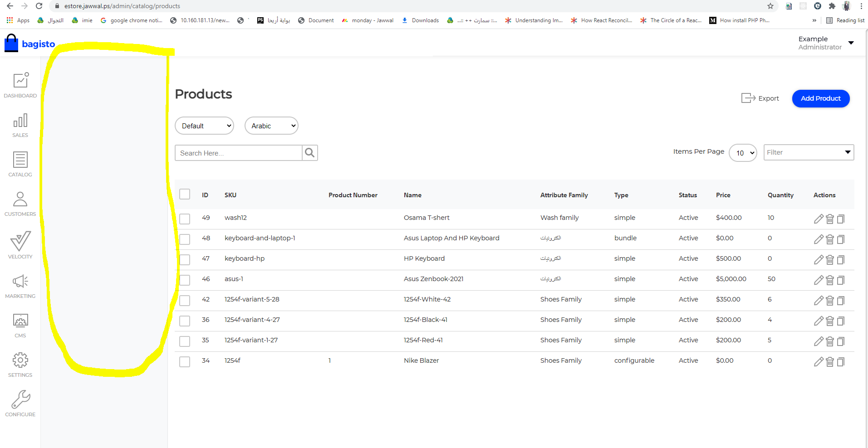Sort table by Status column header
Image resolution: width=868 pixels, height=448 pixels.
688,195
